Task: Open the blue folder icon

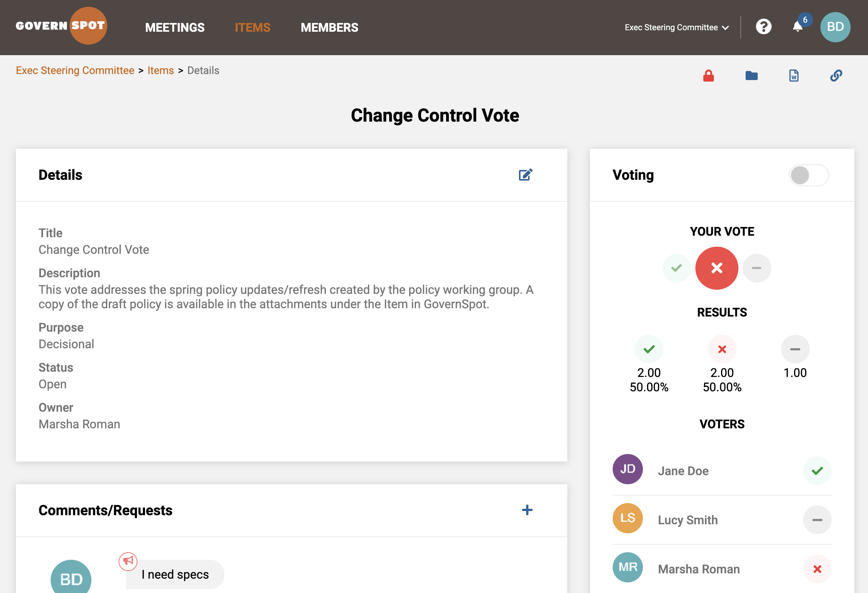Action: (751, 76)
